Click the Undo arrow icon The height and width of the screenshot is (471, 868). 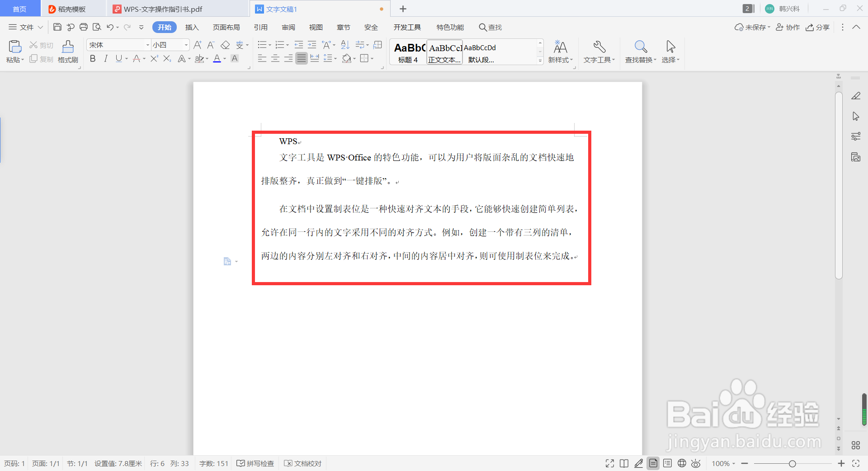coord(110,27)
